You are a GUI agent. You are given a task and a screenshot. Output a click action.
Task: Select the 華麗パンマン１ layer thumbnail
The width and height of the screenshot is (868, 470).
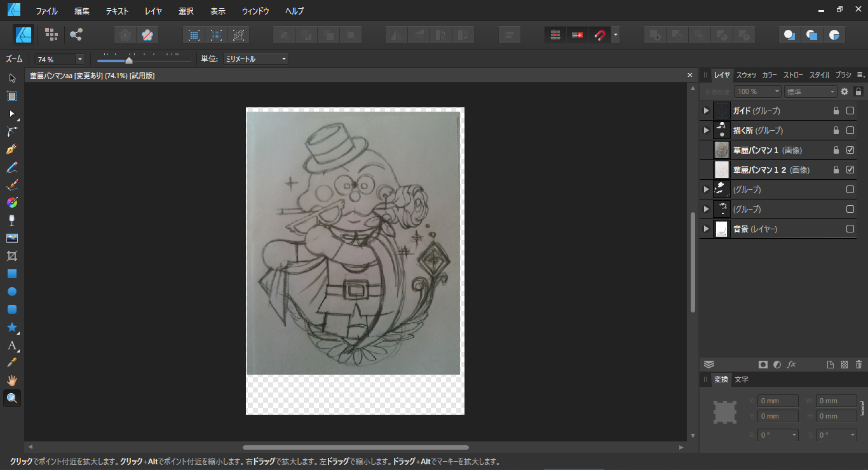pyautogui.click(x=722, y=150)
